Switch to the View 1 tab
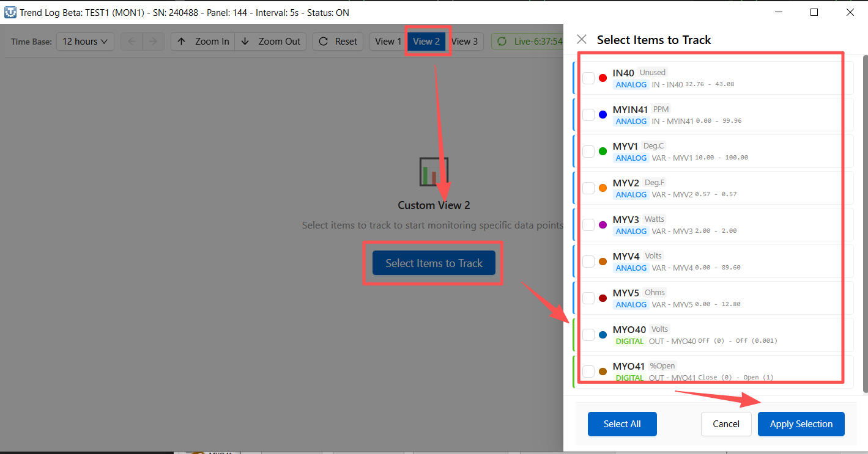The width and height of the screenshot is (868, 454). point(388,42)
